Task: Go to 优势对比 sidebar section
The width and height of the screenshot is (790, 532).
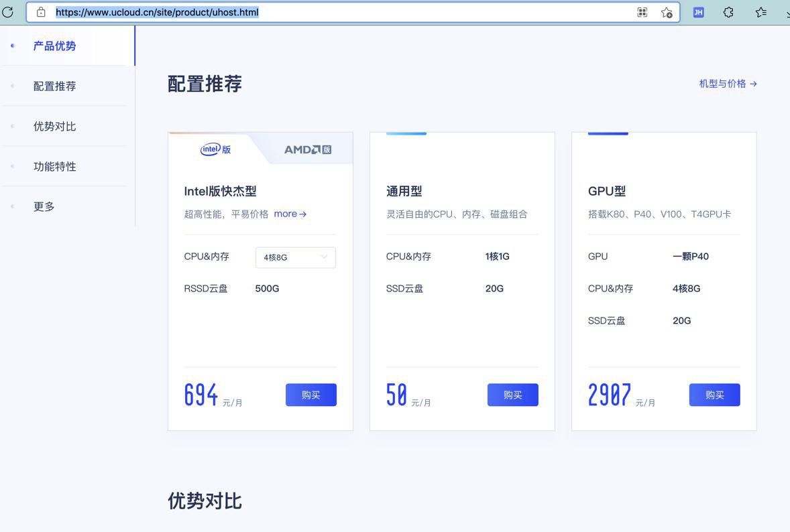Action: coord(54,127)
